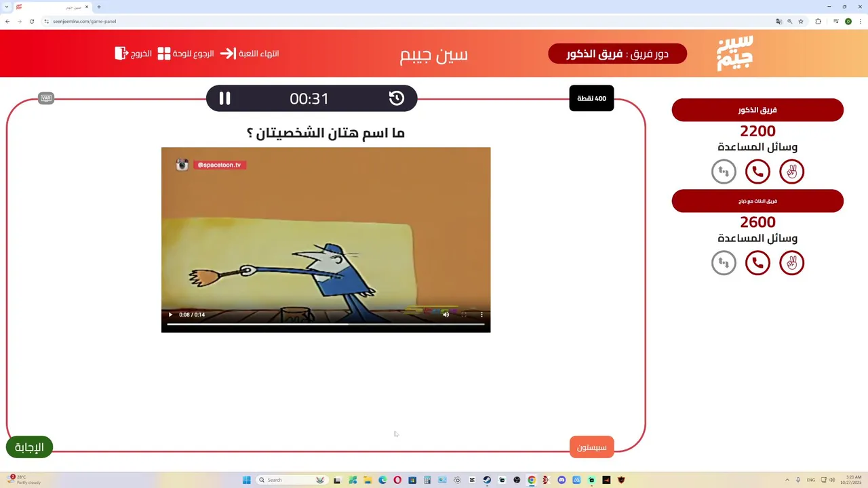This screenshot has width=868, height=488.
Task: Reset the timer with the restart icon
Action: (x=397, y=98)
